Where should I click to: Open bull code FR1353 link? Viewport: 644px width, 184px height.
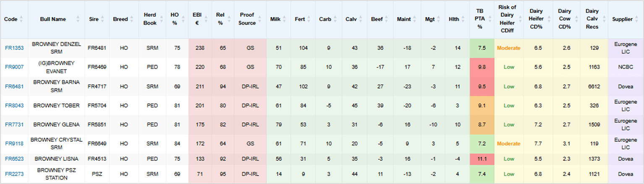(14, 48)
